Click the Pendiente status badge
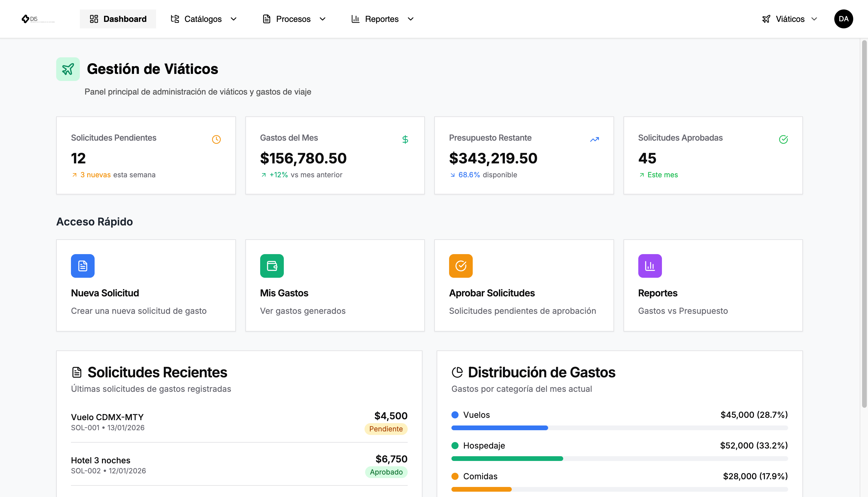The height and width of the screenshot is (497, 868). (x=386, y=429)
